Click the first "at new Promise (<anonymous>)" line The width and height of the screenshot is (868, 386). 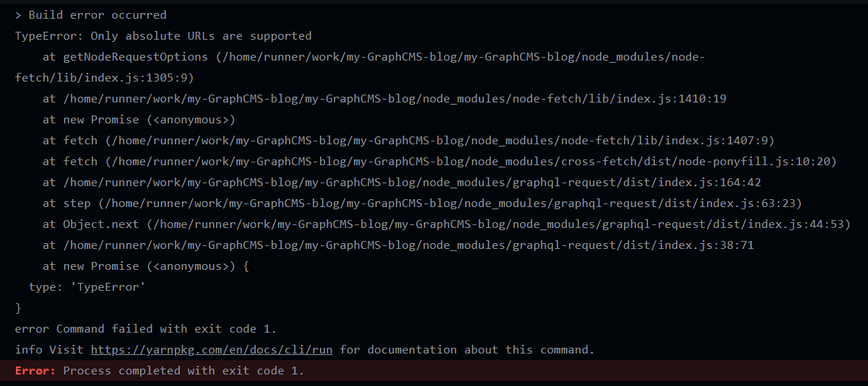(139, 120)
